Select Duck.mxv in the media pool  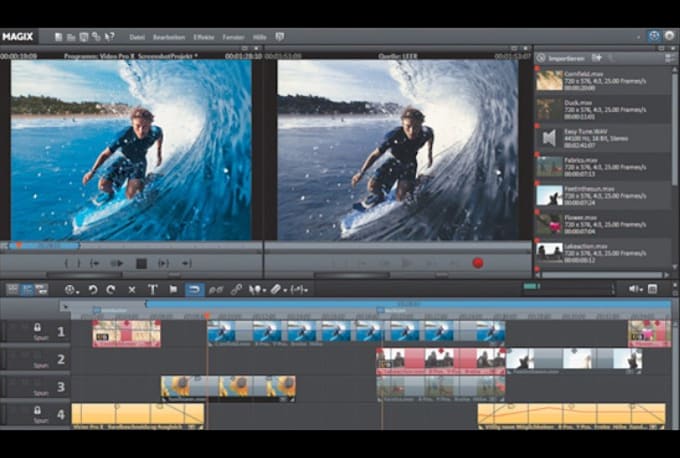[603, 110]
